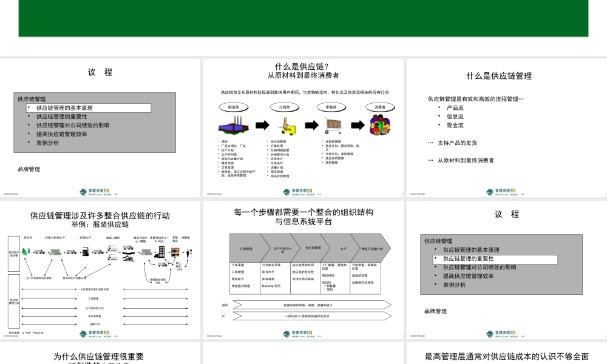The height and width of the screenshot is (364, 607).
Task: Select 提高供应链管理效率 in first agenda slide
Action: pyautogui.click(x=61, y=134)
